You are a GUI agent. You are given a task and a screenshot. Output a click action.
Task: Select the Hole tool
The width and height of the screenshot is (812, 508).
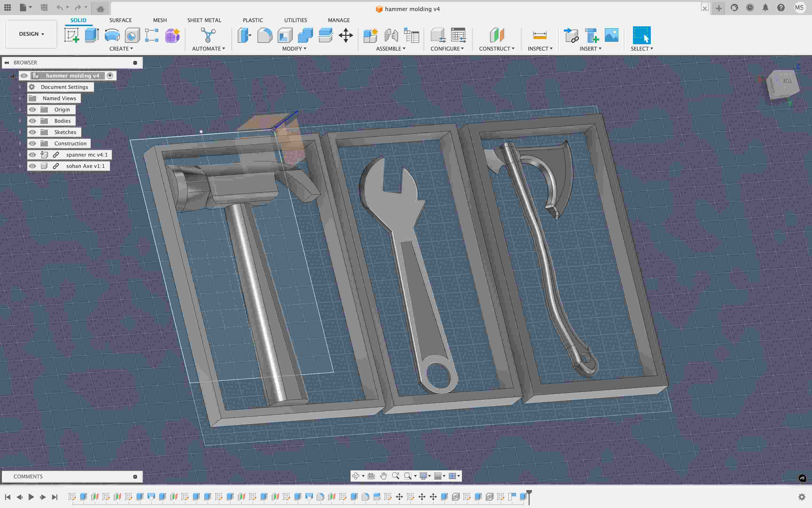132,35
